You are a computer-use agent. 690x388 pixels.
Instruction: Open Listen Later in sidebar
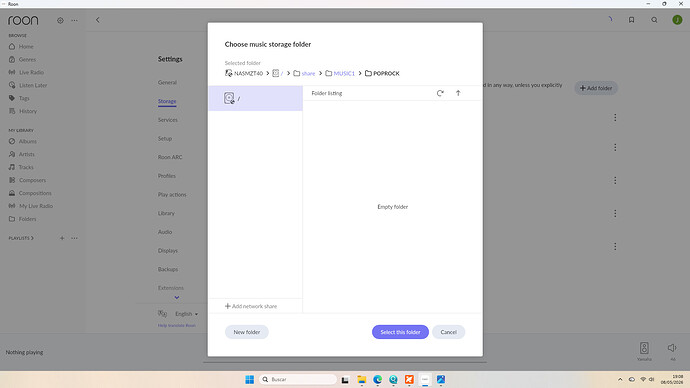pos(28,85)
